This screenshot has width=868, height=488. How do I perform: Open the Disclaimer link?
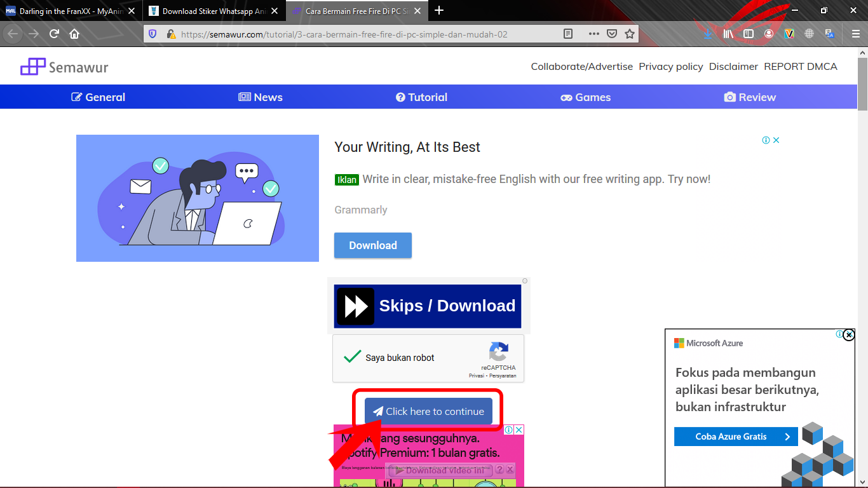tap(733, 66)
